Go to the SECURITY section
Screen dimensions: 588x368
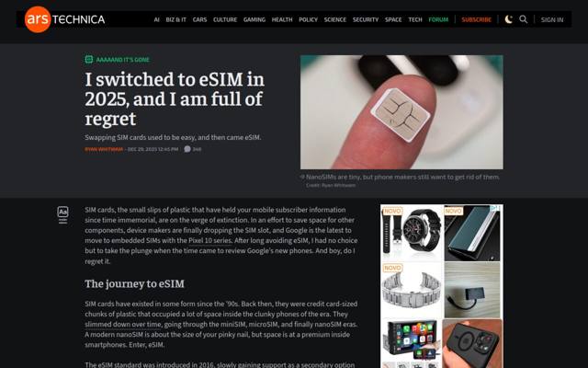366,19
